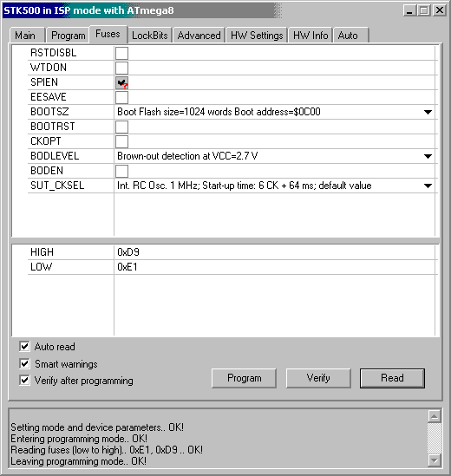Open the Auto tab
The image size is (451, 476).
[x=350, y=36]
